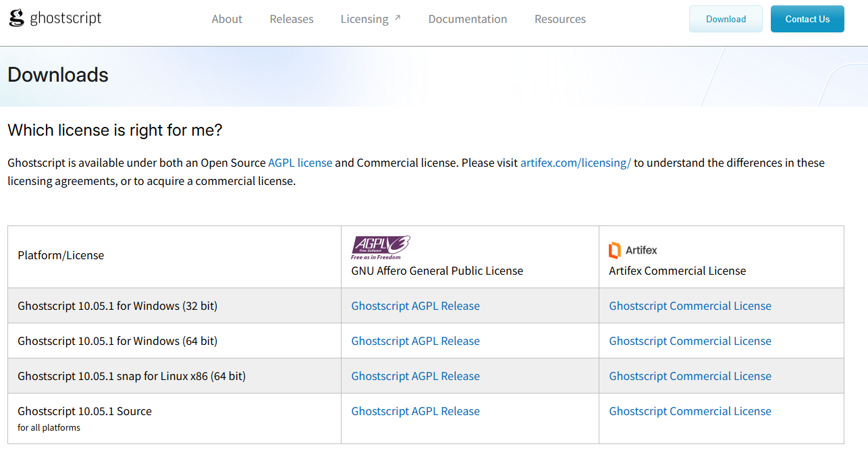Click the AGPLv3 Free as in Freedom logo
This screenshot has width=868, height=459.
[x=381, y=248]
